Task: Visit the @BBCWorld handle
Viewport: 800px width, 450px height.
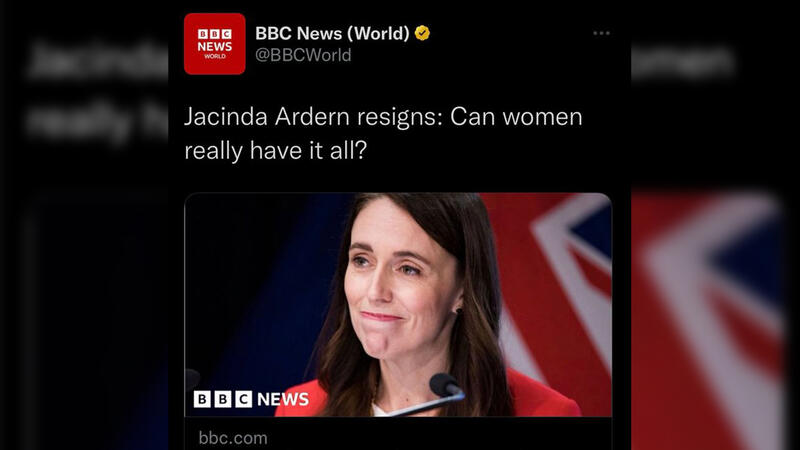Action: (303, 55)
